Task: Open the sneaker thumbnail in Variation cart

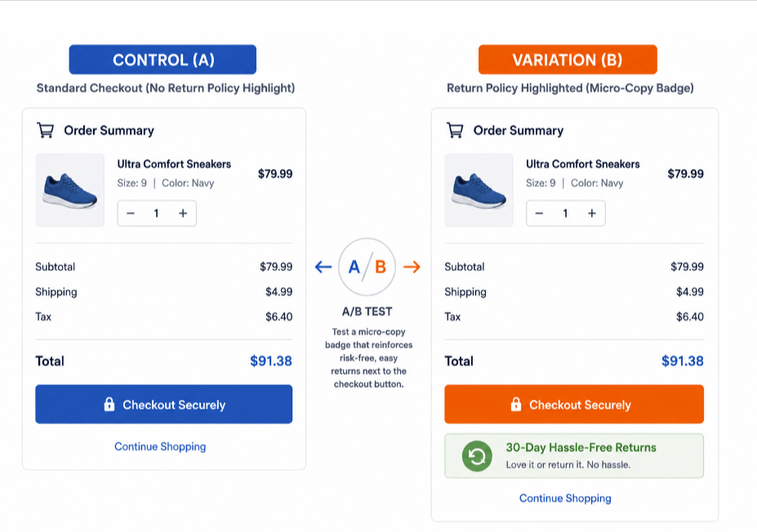Action: pyautogui.click(x=479, y=190)
